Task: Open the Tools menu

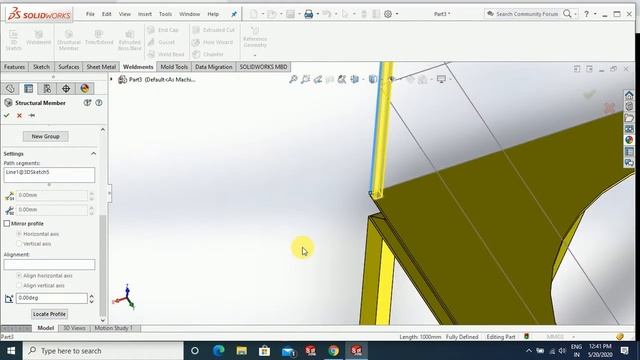Action: point(165,14)
